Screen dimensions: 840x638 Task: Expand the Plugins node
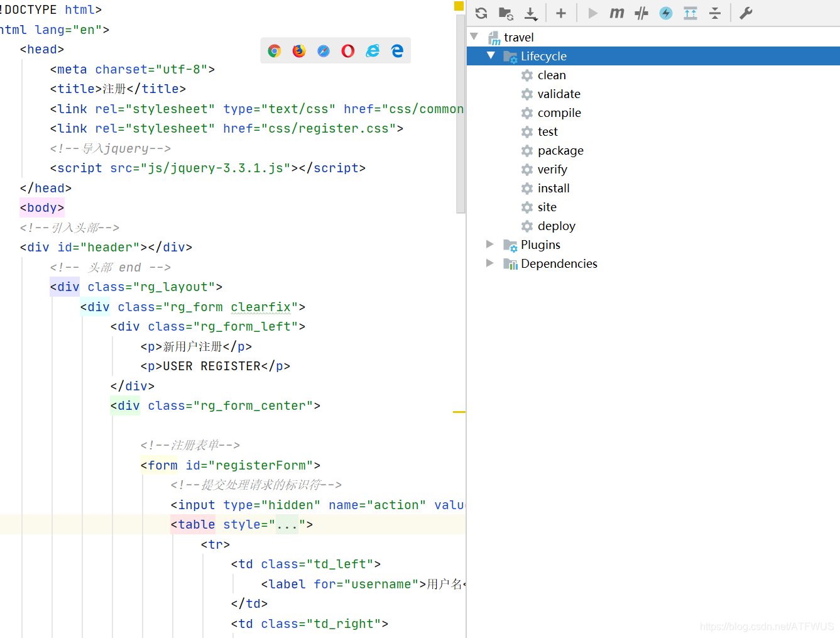(x=490, y=244)
